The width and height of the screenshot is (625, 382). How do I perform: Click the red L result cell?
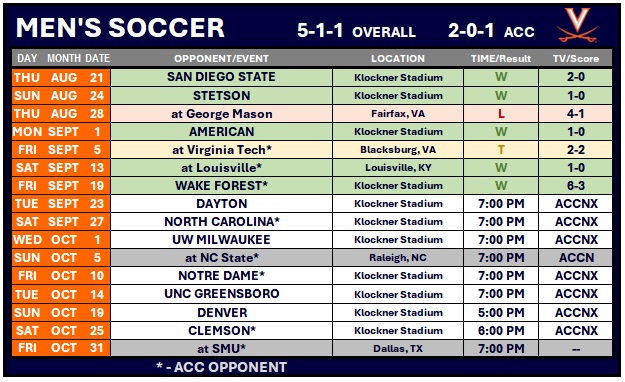[501, 114]
